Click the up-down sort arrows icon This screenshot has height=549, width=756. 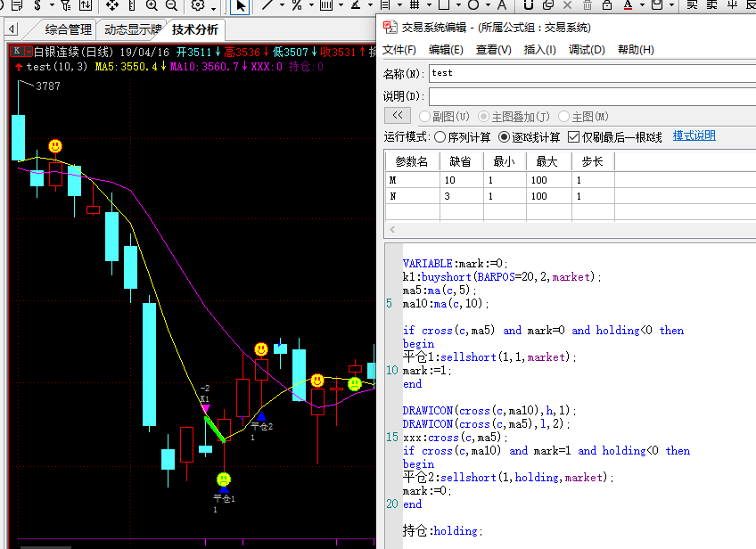click(86, 5)
